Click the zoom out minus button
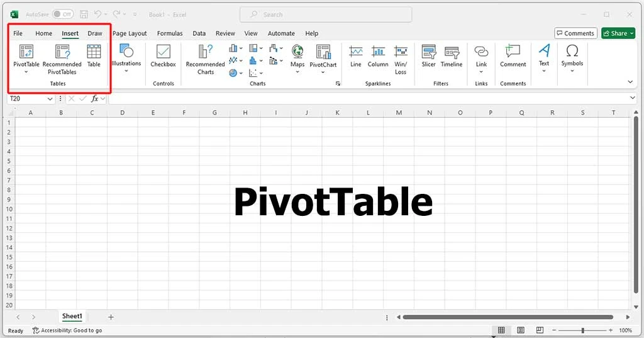The height and width of the screenshot is (338, 644). coord(554,330)
